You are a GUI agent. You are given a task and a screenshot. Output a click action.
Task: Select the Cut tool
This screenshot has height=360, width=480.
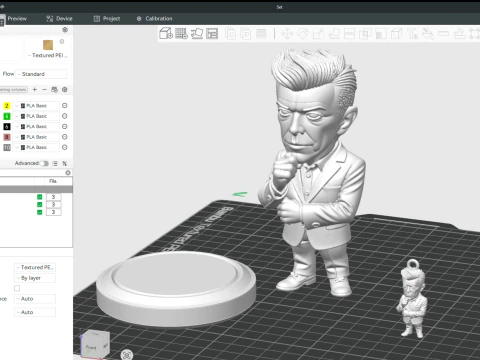(x=349, y=34)
